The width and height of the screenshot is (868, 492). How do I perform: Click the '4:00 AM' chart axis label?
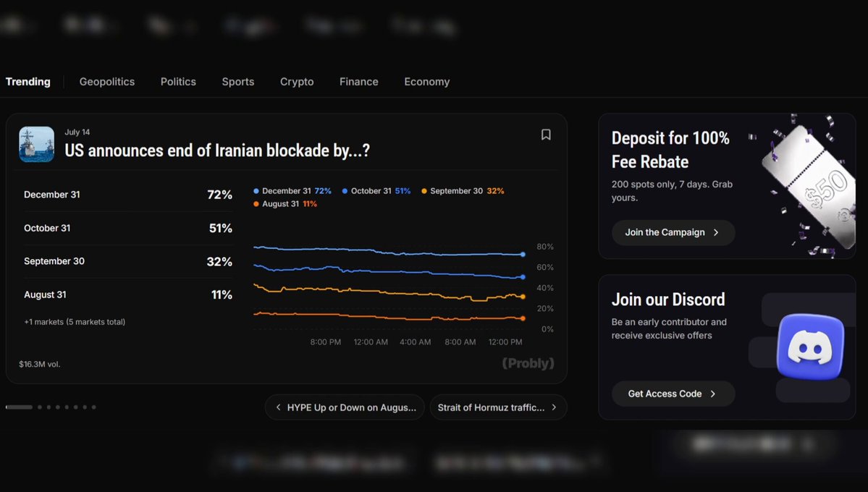pyautogui.click(x=416, y=342)
